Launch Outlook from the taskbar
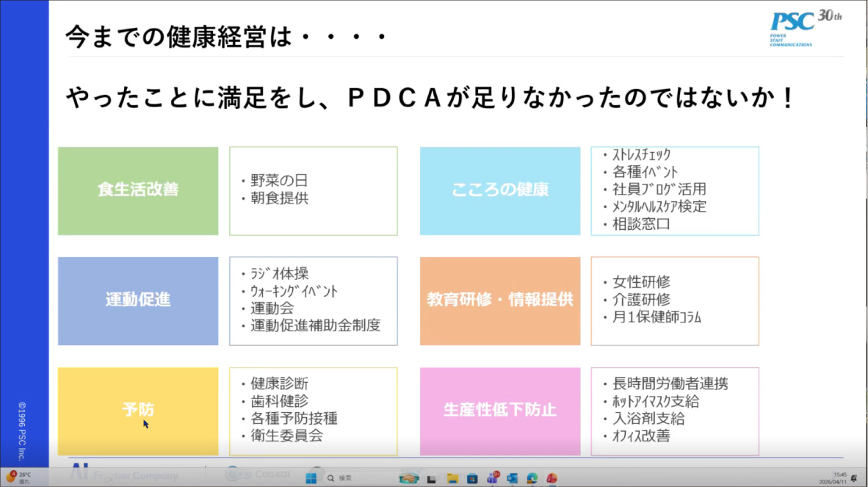The height and width of the screenshot is (487, 868). point(513,478)
